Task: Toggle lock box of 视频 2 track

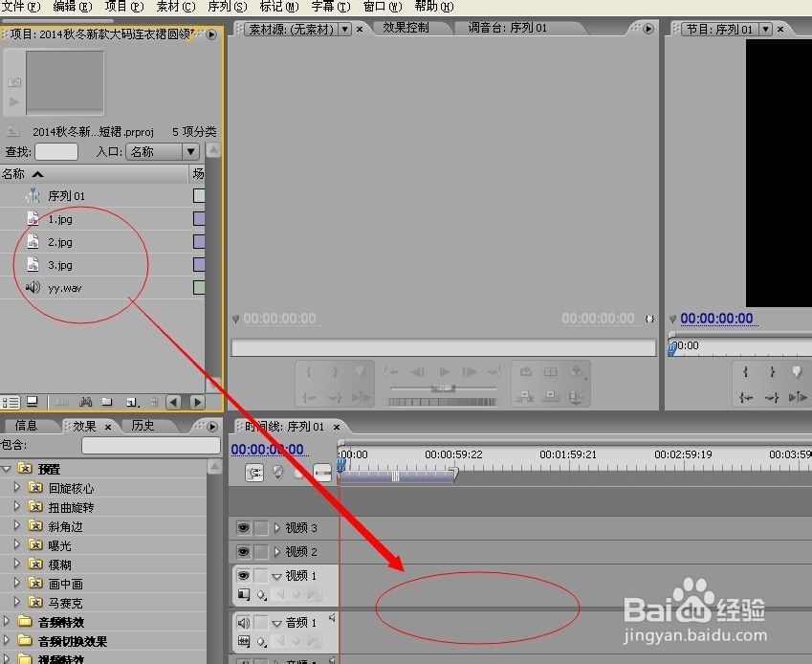Action: tap(261, 552)
